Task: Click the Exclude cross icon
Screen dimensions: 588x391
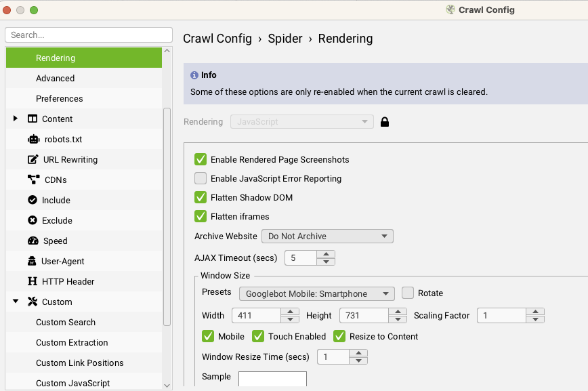Action: tap(33, 221)
